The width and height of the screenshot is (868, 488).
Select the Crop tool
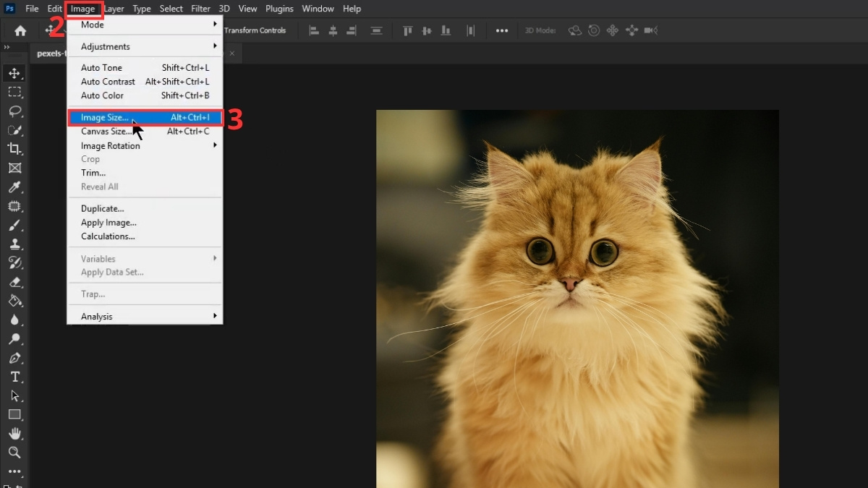tap(14, 149)
